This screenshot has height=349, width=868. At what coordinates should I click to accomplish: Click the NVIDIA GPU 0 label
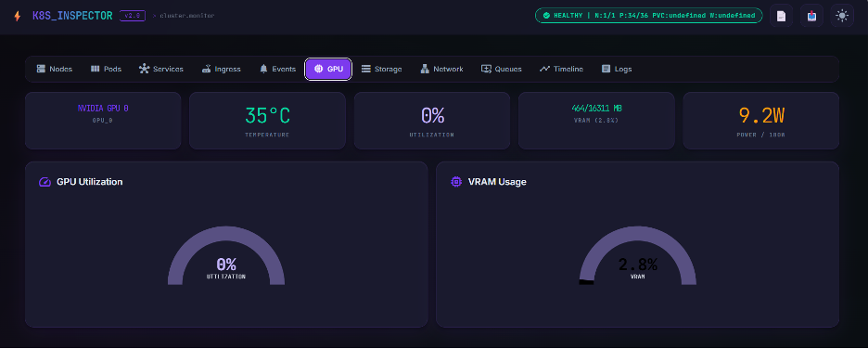coord(103,109)
